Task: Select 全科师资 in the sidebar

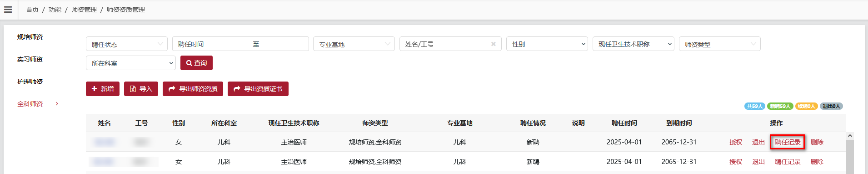Action: point(30,104)
